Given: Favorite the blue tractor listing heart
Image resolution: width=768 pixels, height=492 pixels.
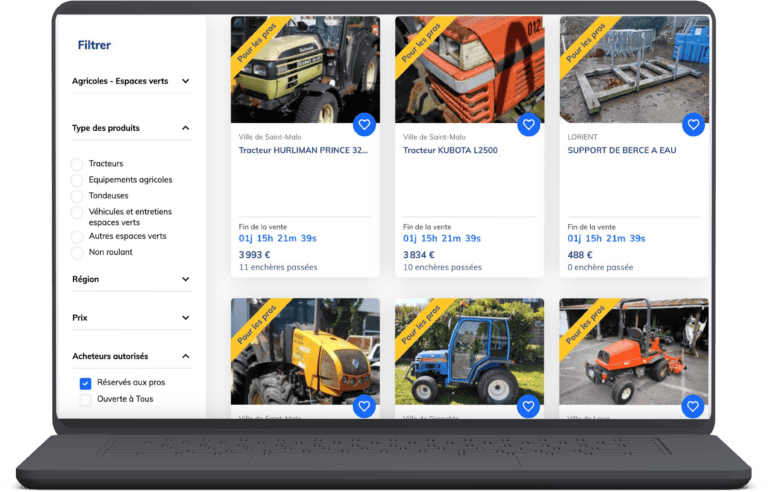Looking at the screenshot, I should tap(528, 406).
